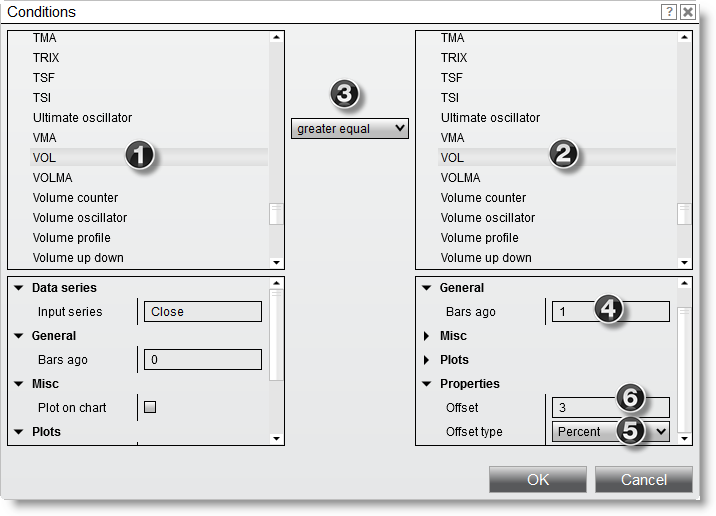This screenshot has height=516, width=716.
Task: Close the Conditions dialog window
Action: point(688,12)
